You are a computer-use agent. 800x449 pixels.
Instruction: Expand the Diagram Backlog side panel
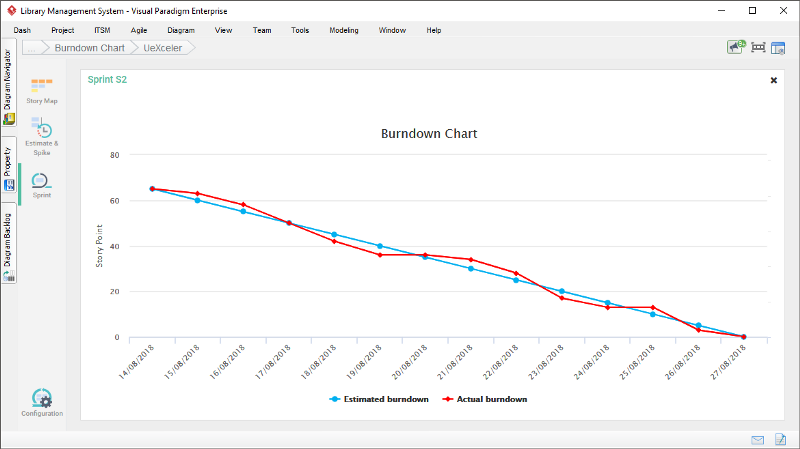pyautogui.click(x=8, y=244)
